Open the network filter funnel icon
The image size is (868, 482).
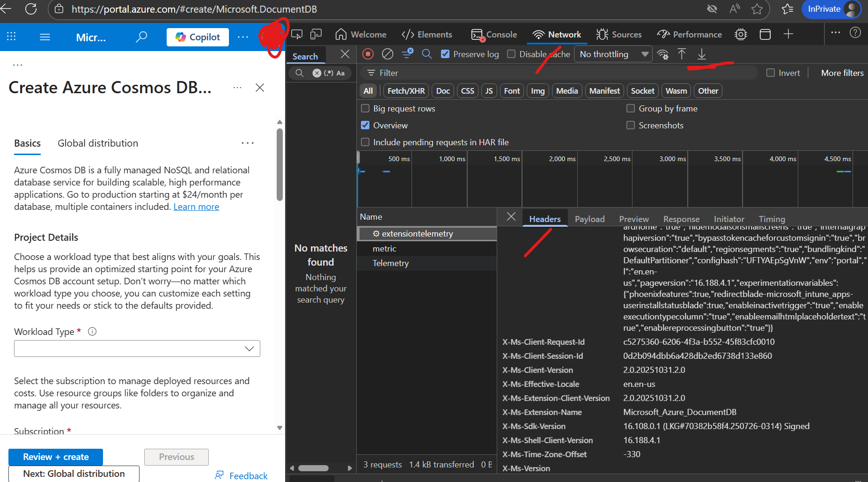pos(407,54)
